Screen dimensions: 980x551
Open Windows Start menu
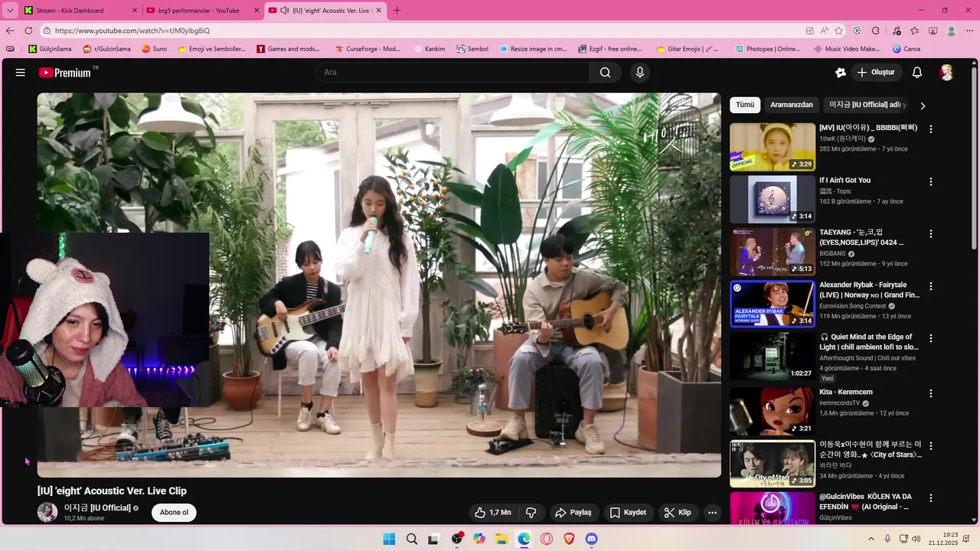pyautogui.click(x=389, y=539)
